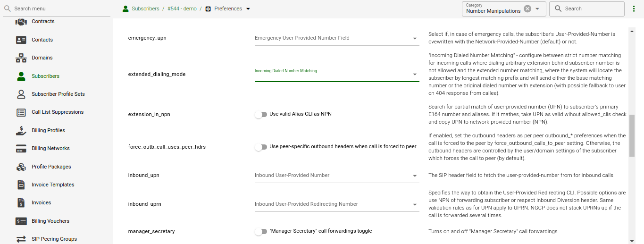
Task: Click the force_outb_call_uses_peer_hdrs preference name
Action: pos(167,147)
